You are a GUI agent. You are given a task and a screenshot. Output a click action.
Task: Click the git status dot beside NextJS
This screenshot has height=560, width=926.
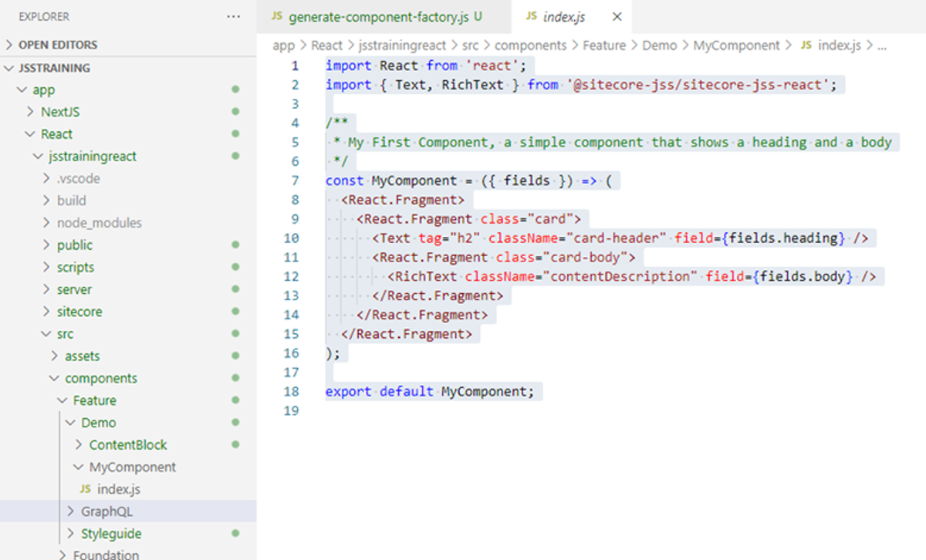pos(235,112)
